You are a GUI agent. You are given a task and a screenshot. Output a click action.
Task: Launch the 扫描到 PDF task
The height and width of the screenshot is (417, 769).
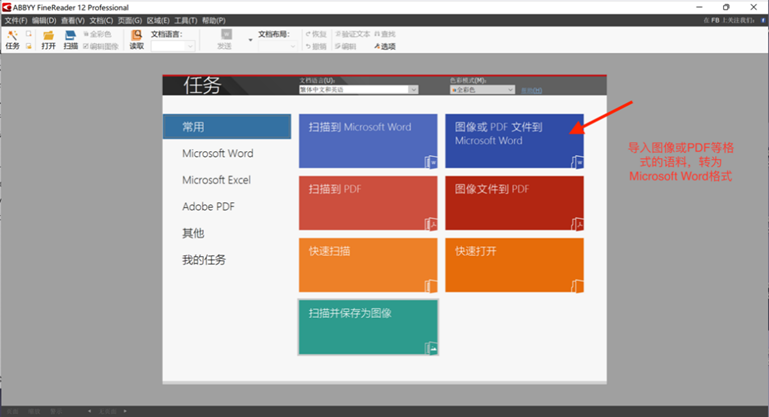pyautogui.click(x=368, y=203)
